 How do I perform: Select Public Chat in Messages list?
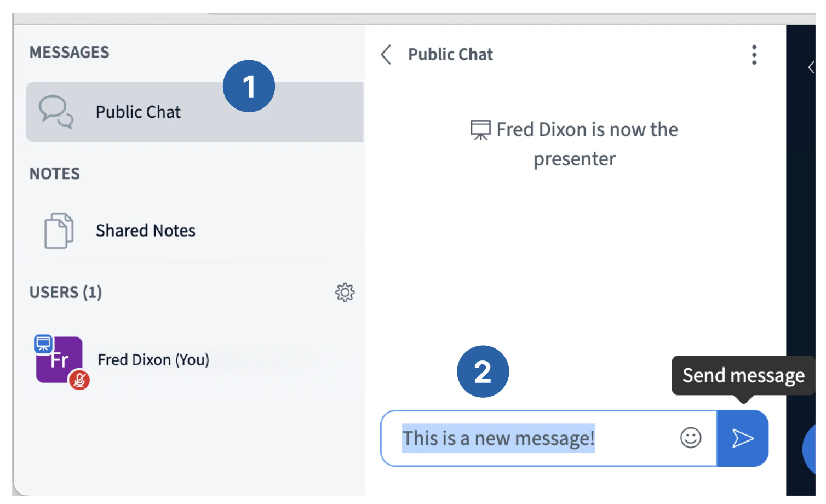(139, 112)
